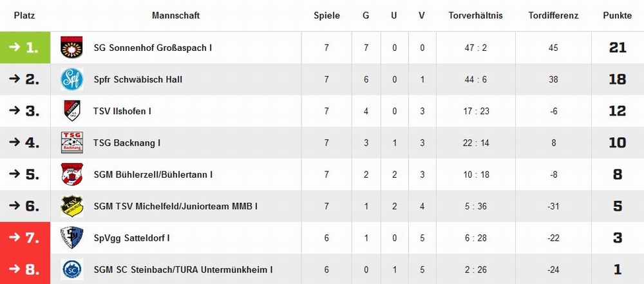
Task: Click the Tordifferenz column header
Action: click(x=553, y=15)
